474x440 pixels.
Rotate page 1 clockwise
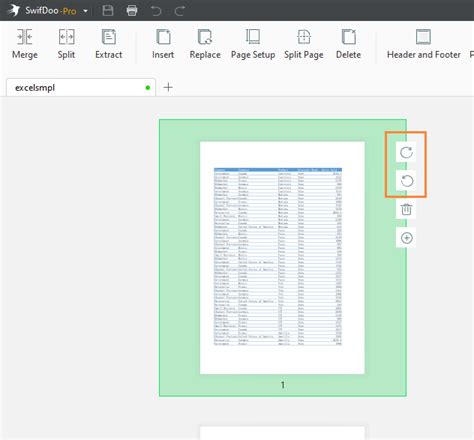406,152
